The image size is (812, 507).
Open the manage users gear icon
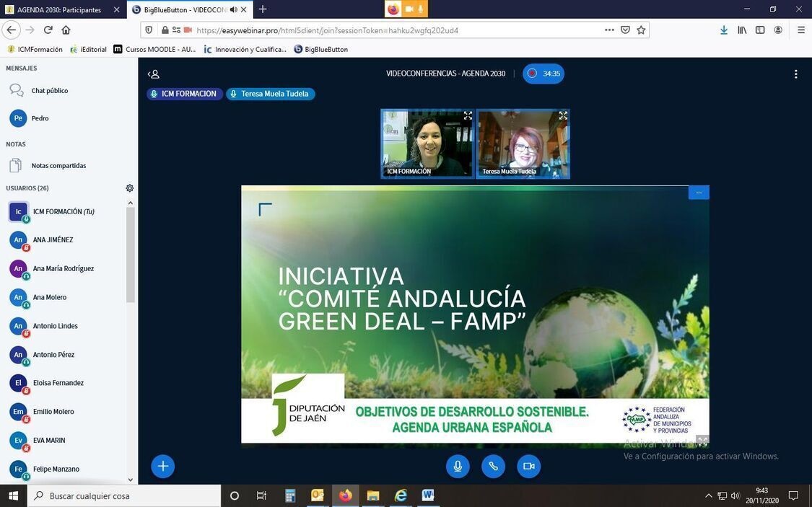pyautogui.click(x=130, y=188)
